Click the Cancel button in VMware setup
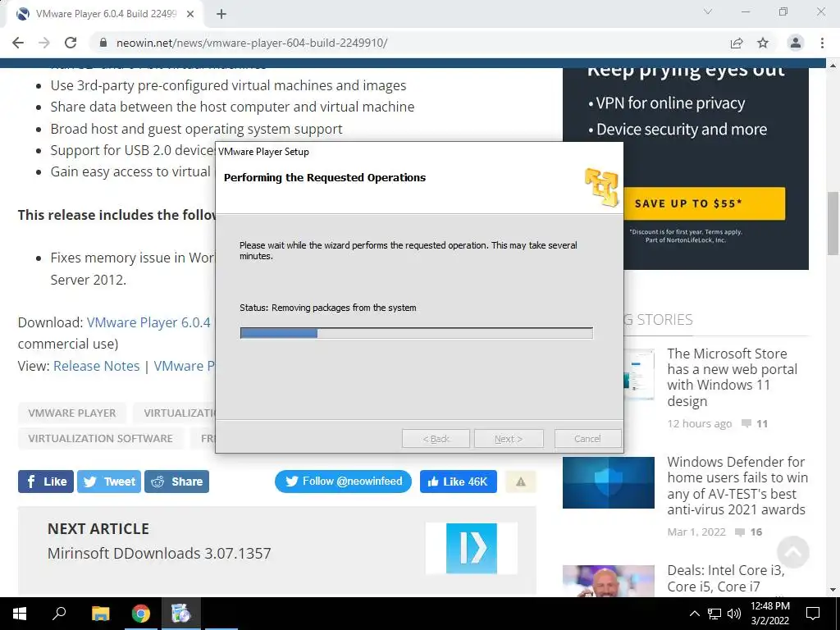The width and height of the screenshot is (840, 630). [x=587, y=439]
